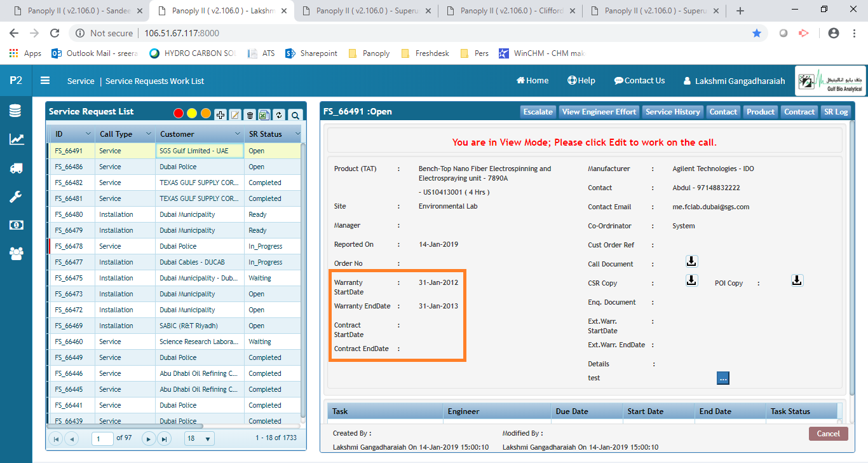The height and width of the screenshot is (463, 868).
Task: Filter by yellow status circle
Action: point(192,113)
